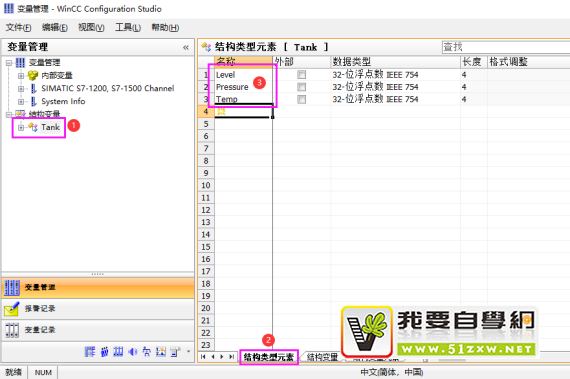Viewport: 570px width, 379px height.
Task: Click the first small icon in navigation strip
Action: coord(90,352)
